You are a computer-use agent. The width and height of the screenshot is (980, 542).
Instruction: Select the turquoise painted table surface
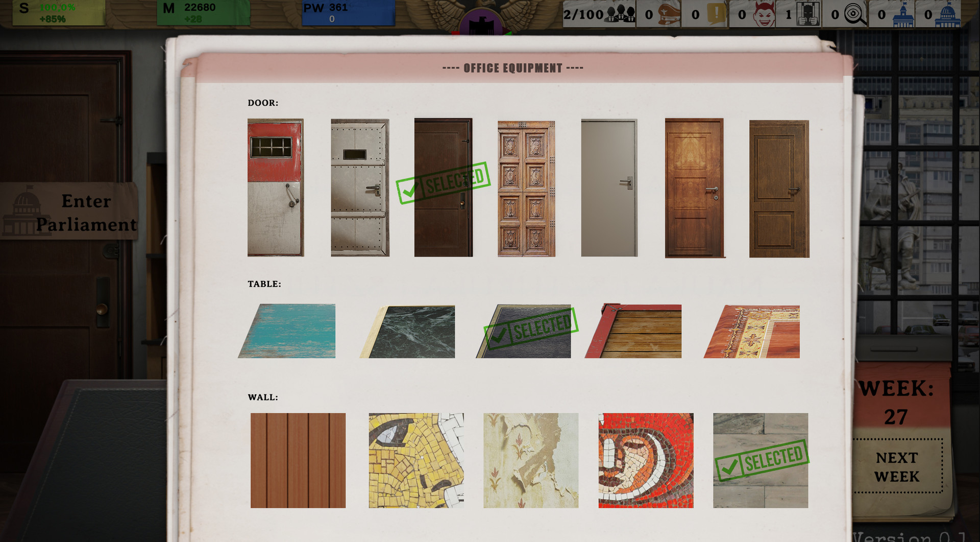point(287,331)
